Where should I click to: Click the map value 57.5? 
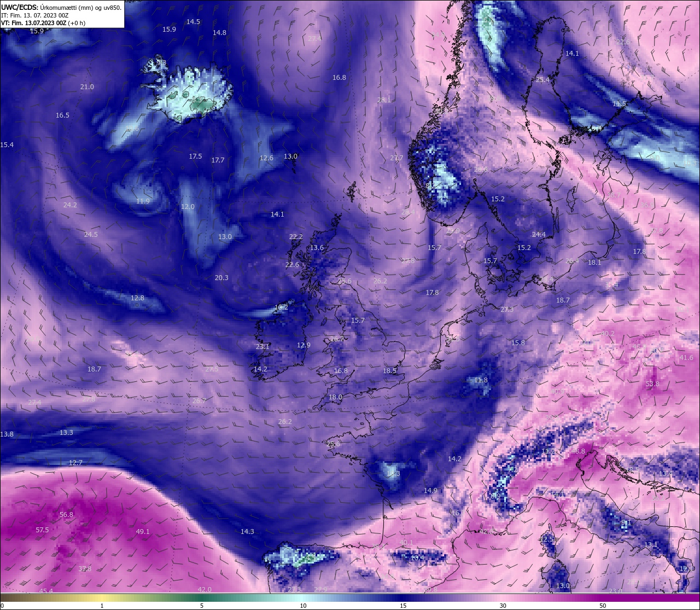[x=42, y=530]
